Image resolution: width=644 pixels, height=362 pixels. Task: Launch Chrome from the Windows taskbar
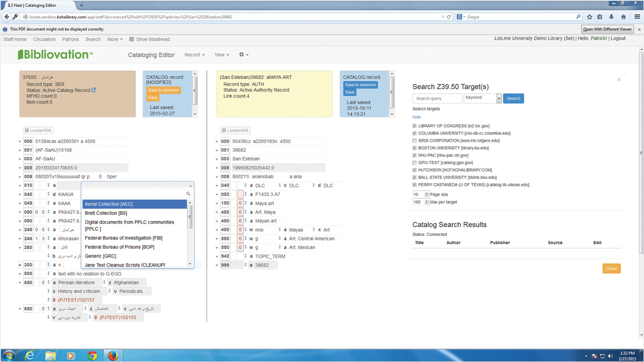coord(92,356)
